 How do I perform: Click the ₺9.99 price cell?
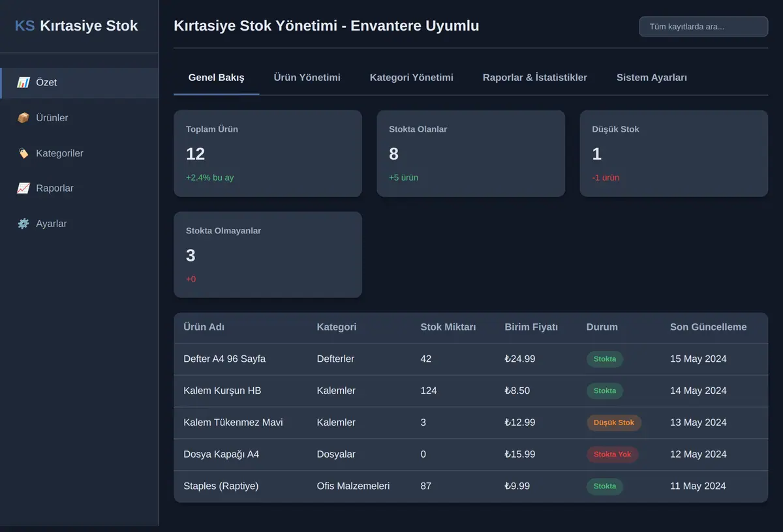click(517, 486)
